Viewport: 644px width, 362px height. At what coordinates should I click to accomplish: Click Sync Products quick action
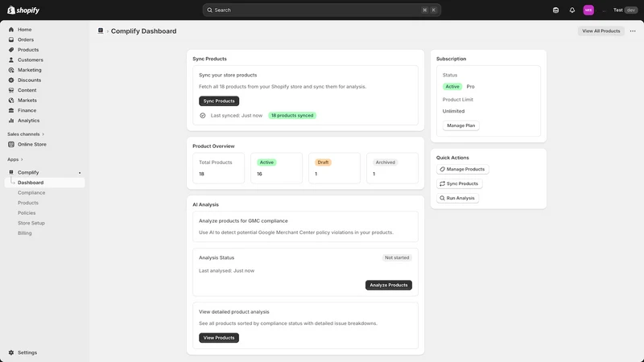pos(459,183)
